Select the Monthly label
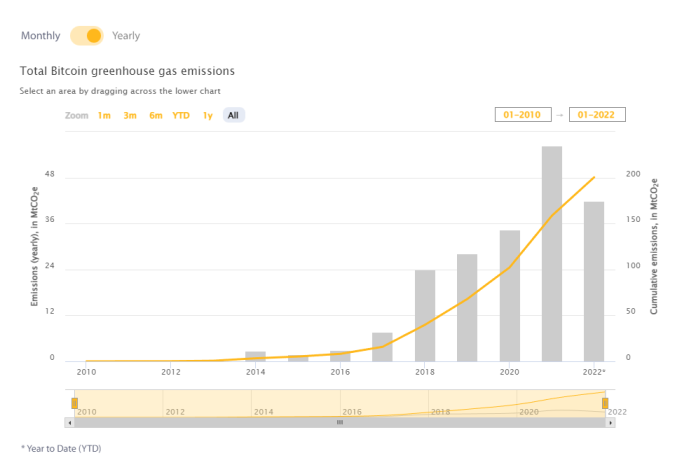The image size is (696, 465). (x=40, y=35)
